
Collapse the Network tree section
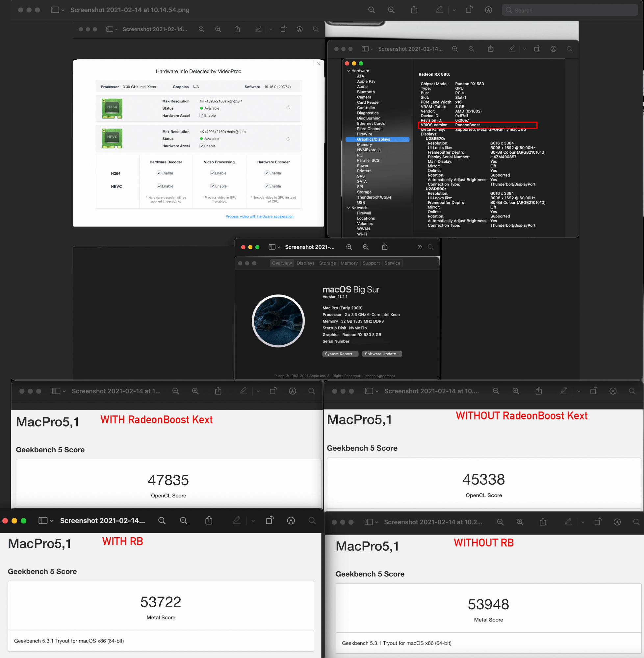348,208
